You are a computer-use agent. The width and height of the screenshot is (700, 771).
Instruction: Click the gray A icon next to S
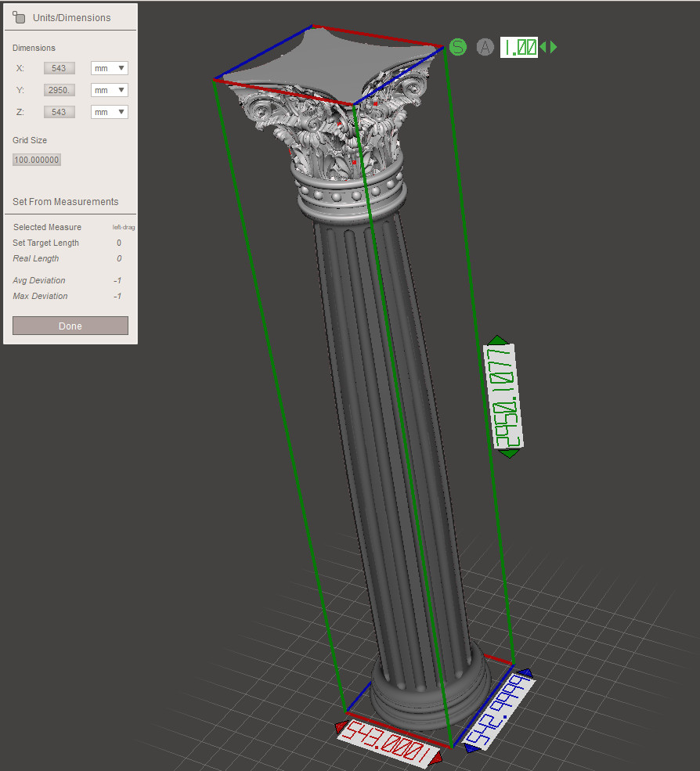click(485, 47)
